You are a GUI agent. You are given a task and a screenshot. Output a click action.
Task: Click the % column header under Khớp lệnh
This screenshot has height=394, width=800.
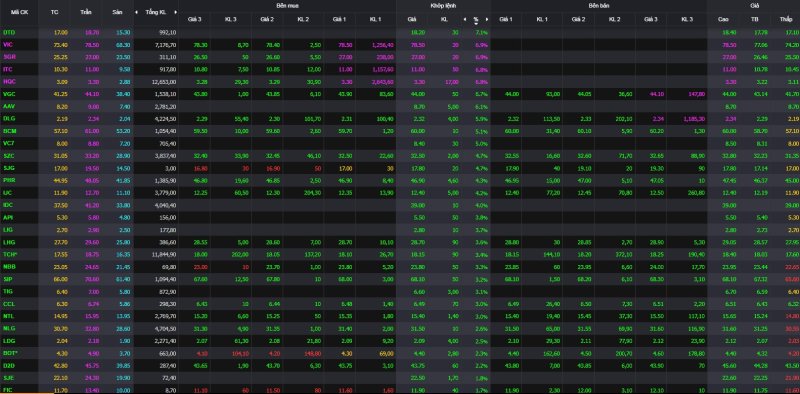click(476, 19)
